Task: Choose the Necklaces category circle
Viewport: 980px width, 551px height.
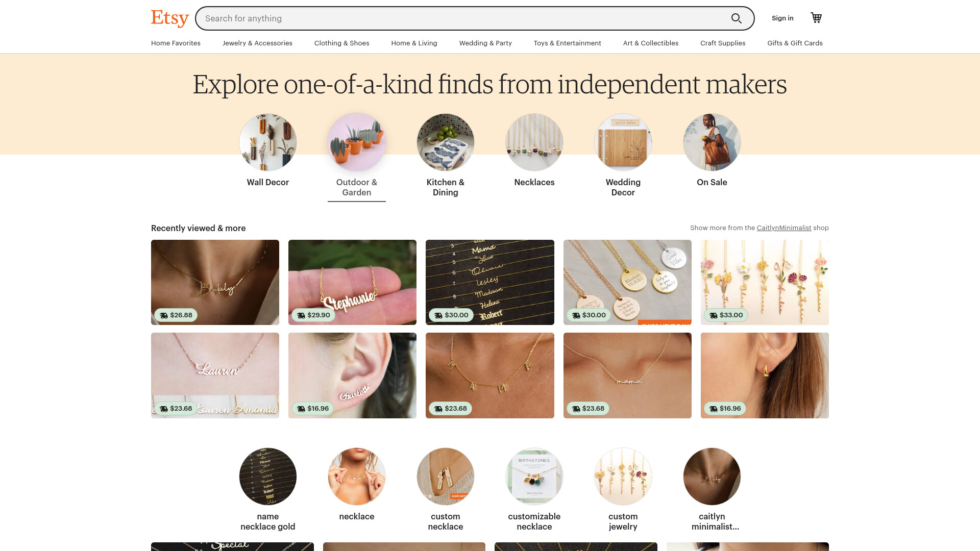Action: coord(534,142)
